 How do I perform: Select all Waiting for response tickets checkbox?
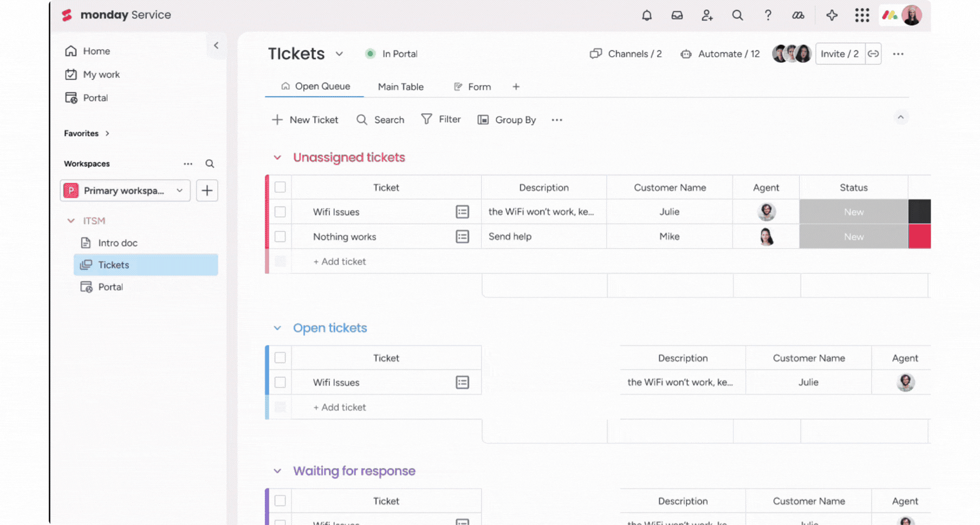point(280,501)
